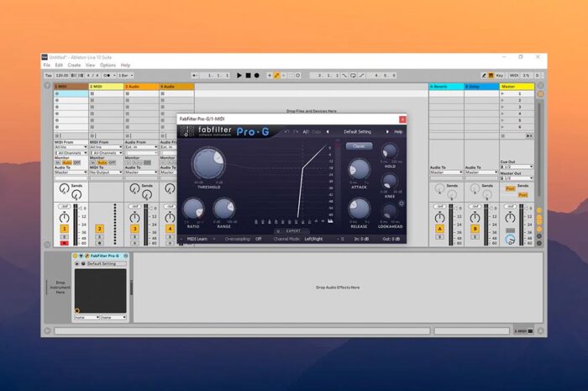Open plug-in edit wrench on device
588x391 pixels.
coord(87,256)
